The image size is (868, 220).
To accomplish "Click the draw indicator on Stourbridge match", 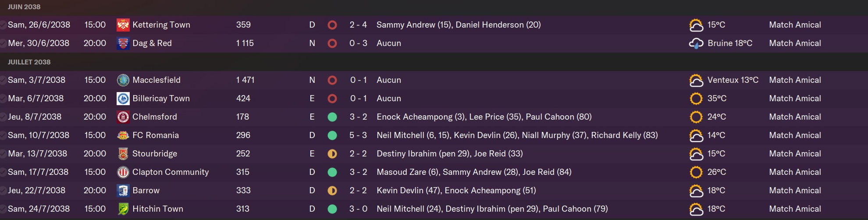I will (332, 154).
